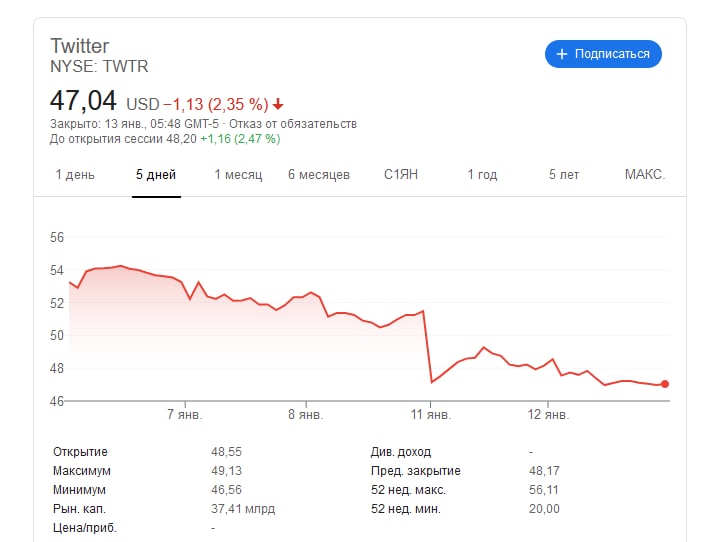Show the 6 месяцев chart range
The height and width of the screenshot is (542, 723).
click(319, 175)
